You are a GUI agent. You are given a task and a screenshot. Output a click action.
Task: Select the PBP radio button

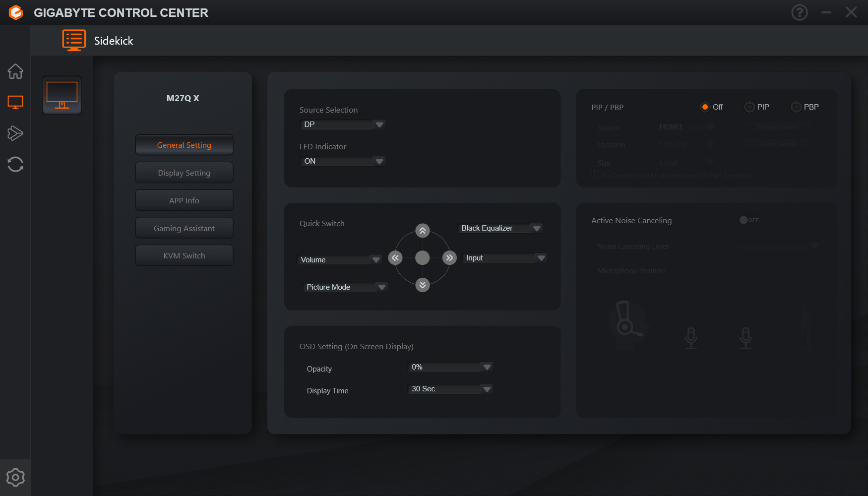[x=796, y=107]
